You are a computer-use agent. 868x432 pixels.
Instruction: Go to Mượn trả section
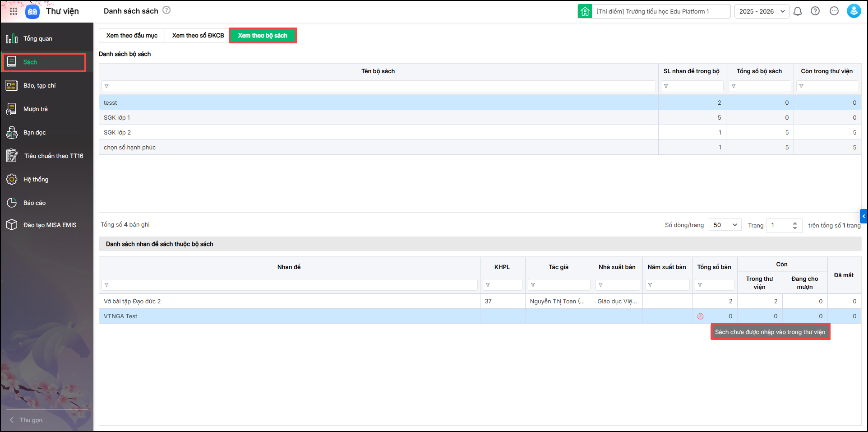[36, 109]
